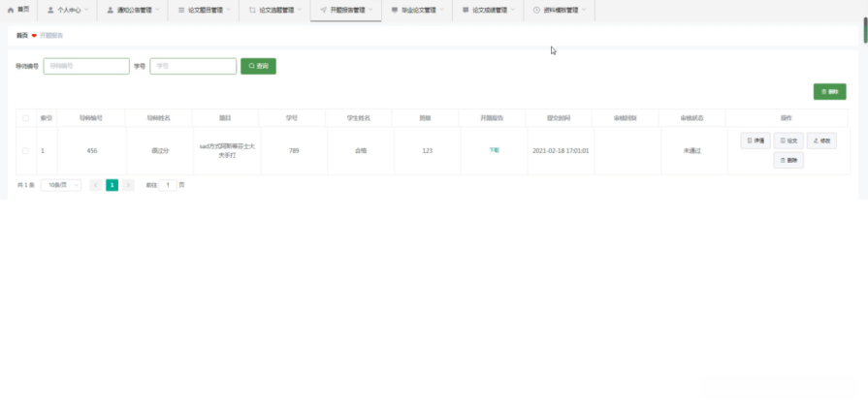Click the 开题报告 breadcrumb item

(51, 36)
